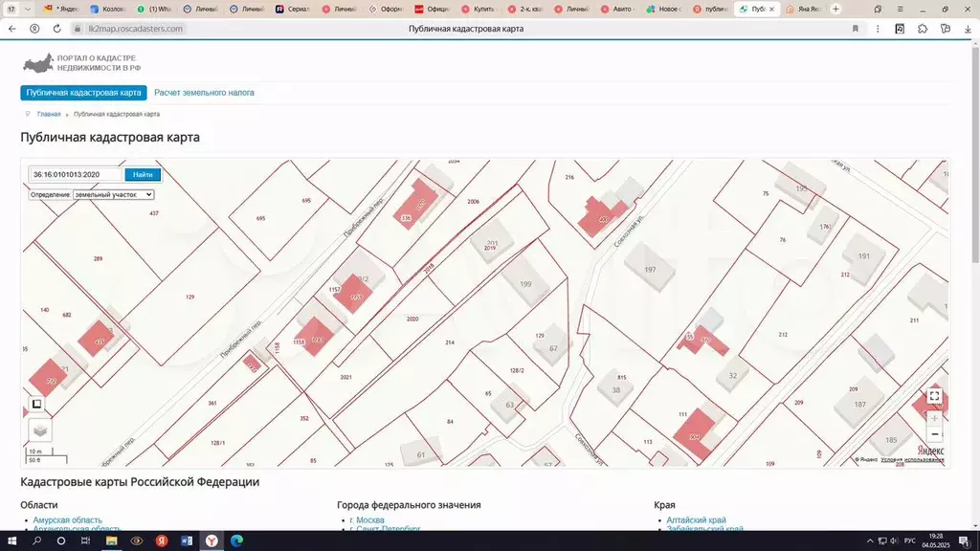Switch to the WhatsApp browser tab

(x=154, y=9)
